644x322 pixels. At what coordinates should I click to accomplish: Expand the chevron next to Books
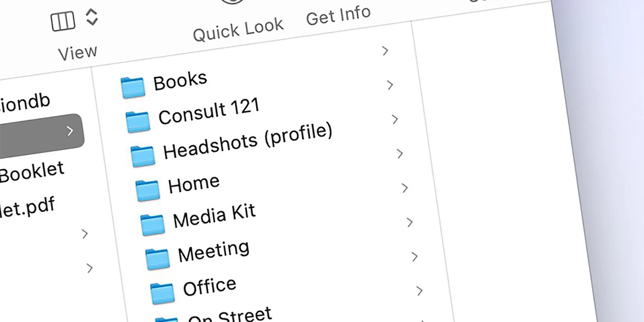[x=390, y=85]
